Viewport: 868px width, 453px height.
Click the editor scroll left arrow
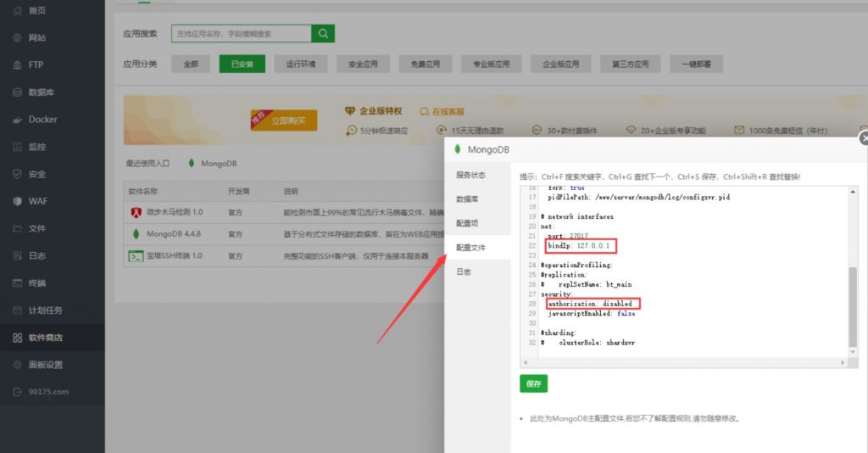[x=526, y=363]
